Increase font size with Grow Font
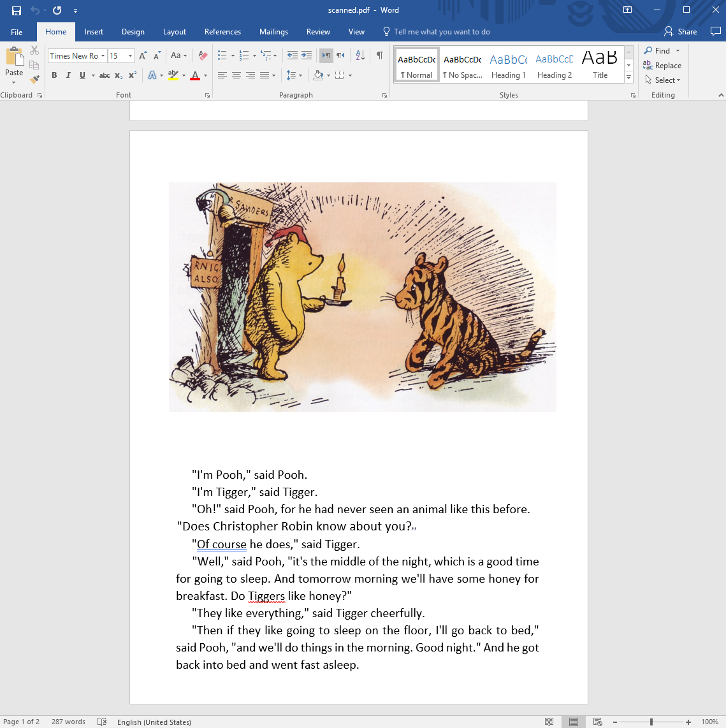The image size is (726, 728). (x=143, y=55)
